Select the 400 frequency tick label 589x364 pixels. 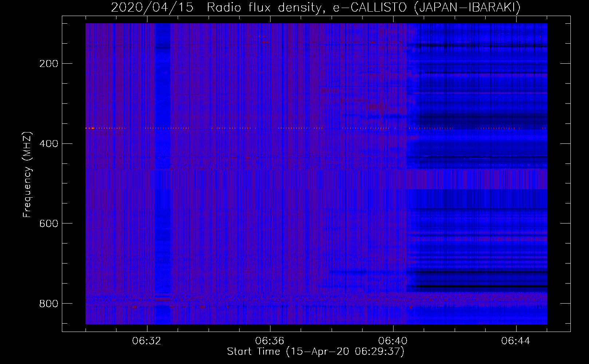[x=49, y=143]
